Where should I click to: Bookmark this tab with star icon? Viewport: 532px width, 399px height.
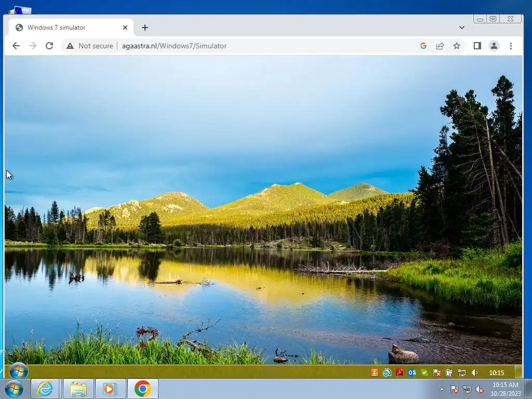(457, 46)
